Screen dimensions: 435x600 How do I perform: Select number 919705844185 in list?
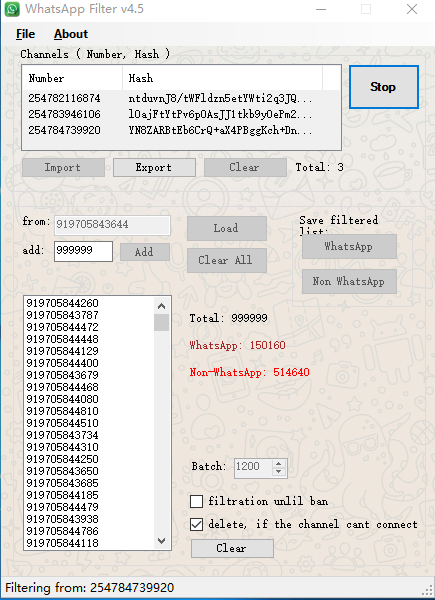coord(62,495)
